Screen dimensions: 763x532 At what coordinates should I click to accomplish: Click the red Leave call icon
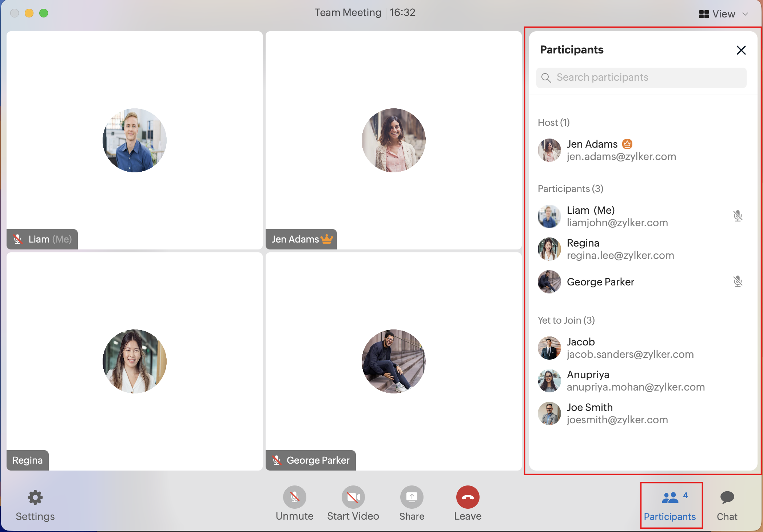[468, 497]
